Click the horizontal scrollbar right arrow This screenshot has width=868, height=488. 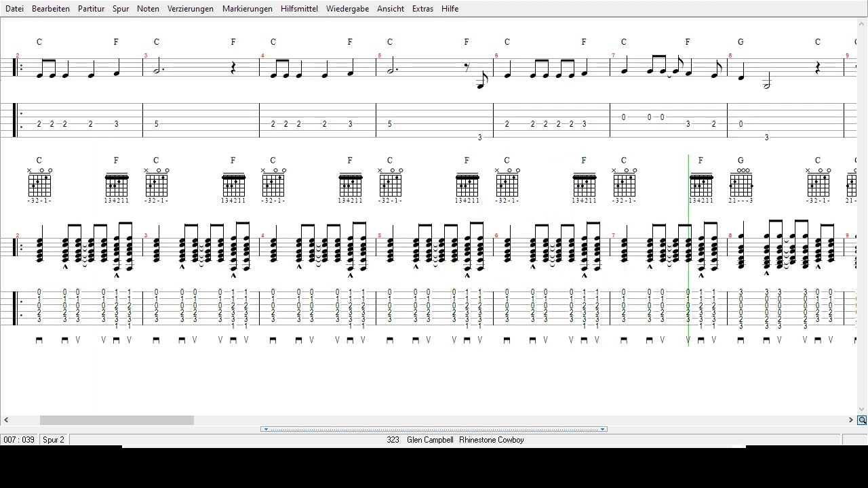[850, 420]
